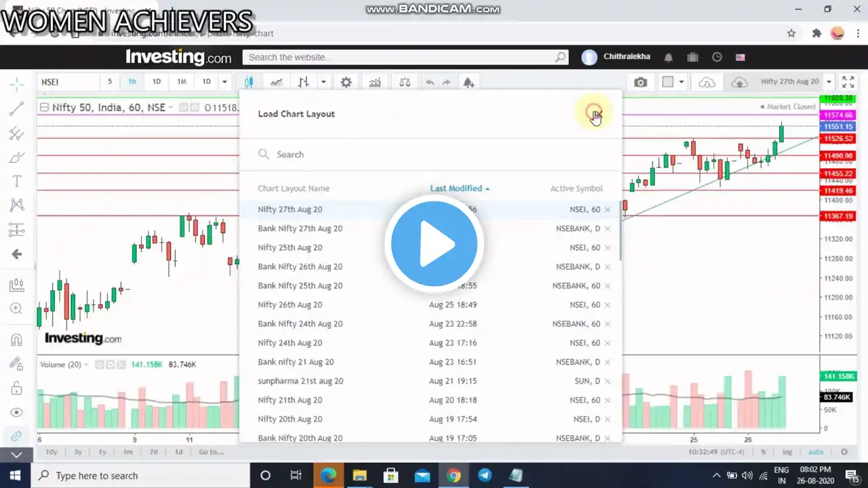Toggle the drawings sync link icon
Screen dimensions: 868x488
coord(17,436)
